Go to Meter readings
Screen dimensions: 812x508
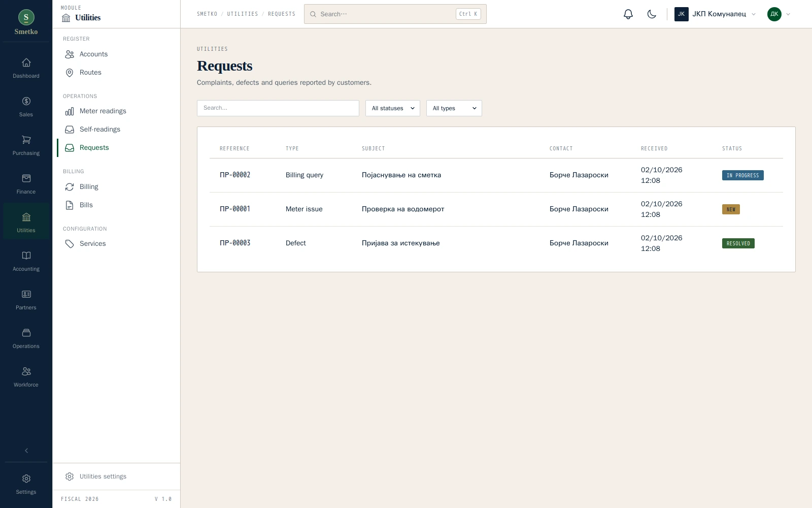pyautogui.click(x=116, y=111)
